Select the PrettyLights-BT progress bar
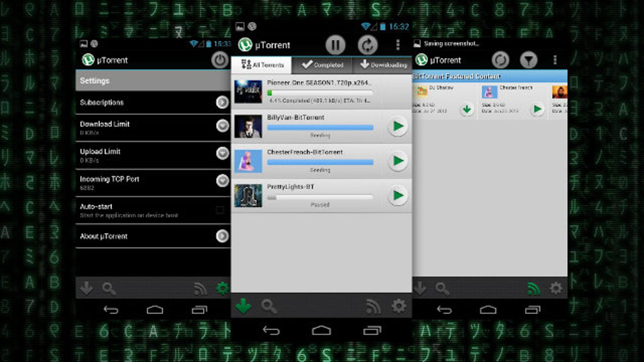This screenshot has width=644, height=362. click(x=320, y=197)
